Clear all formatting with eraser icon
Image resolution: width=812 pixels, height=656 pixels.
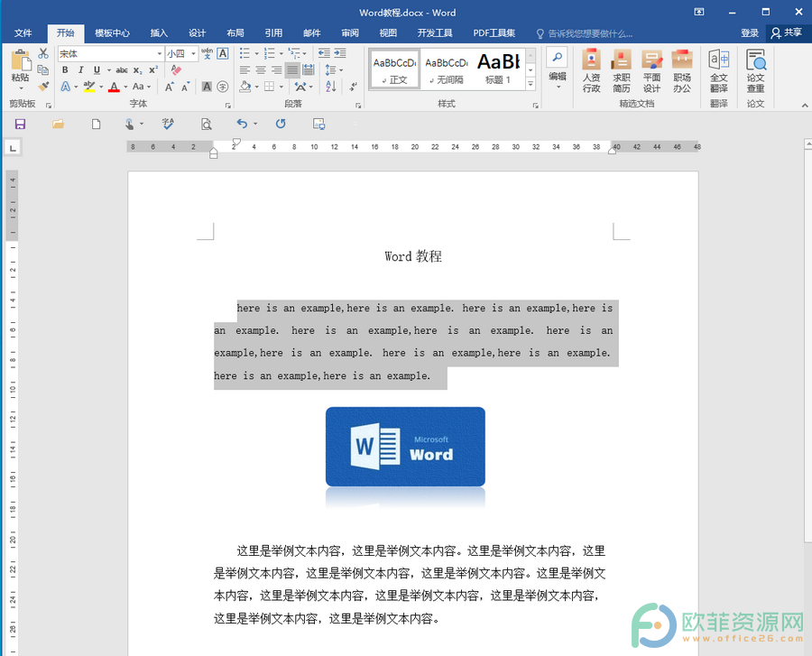point(176,69)
